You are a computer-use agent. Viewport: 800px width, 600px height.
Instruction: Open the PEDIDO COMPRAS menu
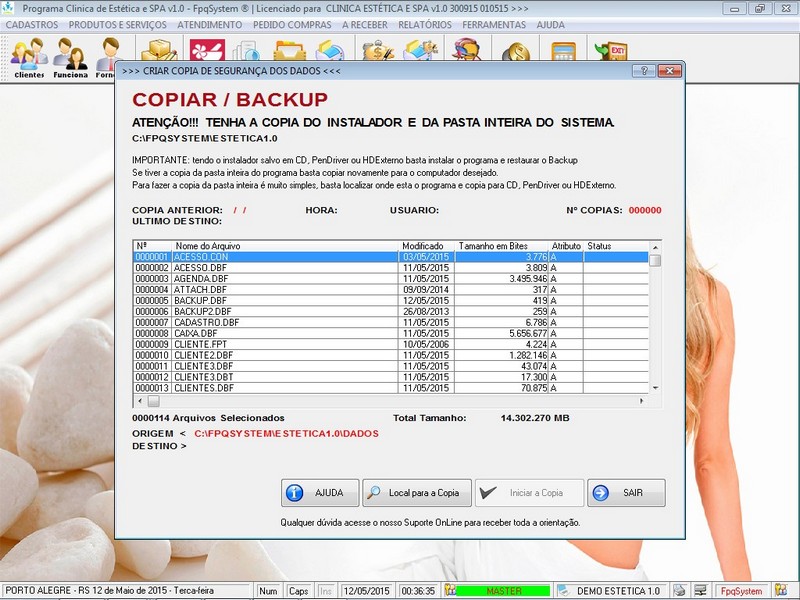pyautogui.click(x=292, y=24)
